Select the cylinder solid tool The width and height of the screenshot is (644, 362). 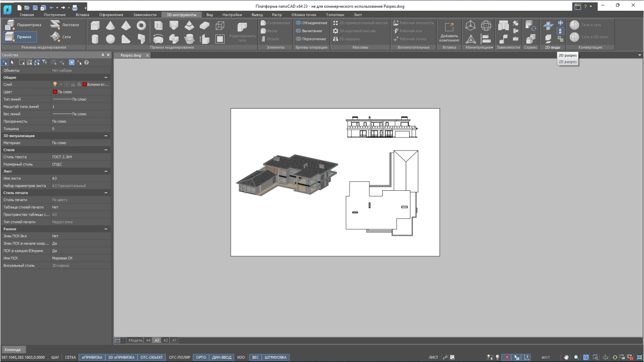[x=95, y=39]
